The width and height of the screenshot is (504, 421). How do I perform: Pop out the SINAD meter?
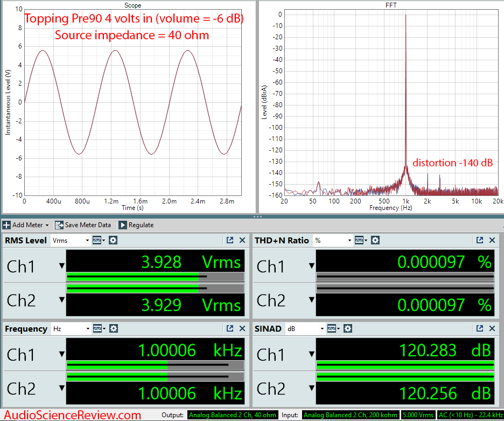click(480, 328)
